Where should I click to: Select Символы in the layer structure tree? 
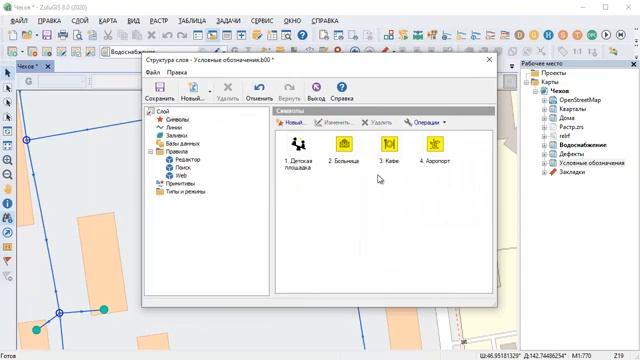pos(177,120)
